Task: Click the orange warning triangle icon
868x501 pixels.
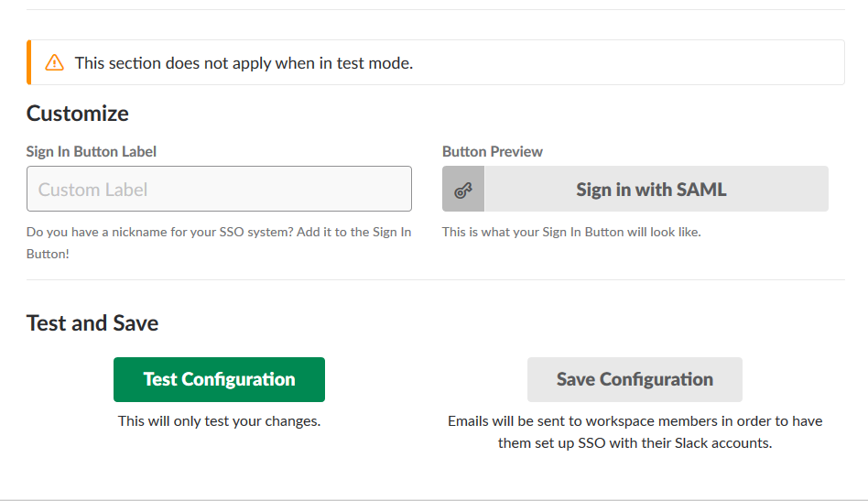Action: (x=54, y=62)
